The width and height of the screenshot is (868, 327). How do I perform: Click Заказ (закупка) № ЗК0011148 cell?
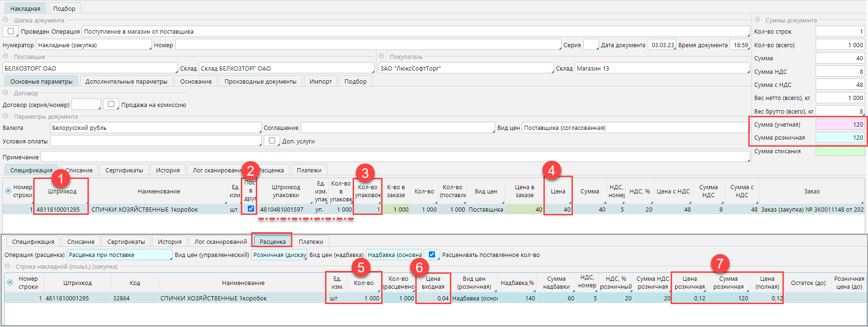[x=812, y=210]
